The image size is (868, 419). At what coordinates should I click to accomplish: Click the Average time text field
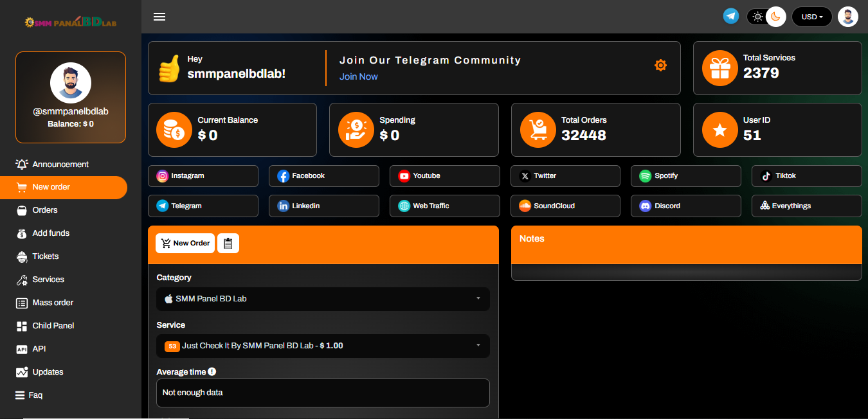tap(323, 393)
